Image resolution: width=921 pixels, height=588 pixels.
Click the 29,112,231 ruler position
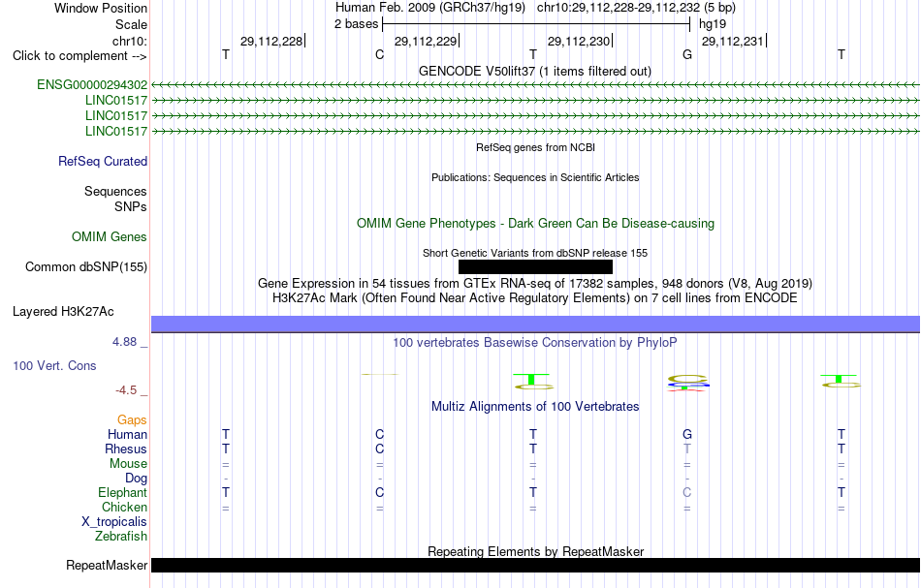pyautogui.click(x=733, y=41)
